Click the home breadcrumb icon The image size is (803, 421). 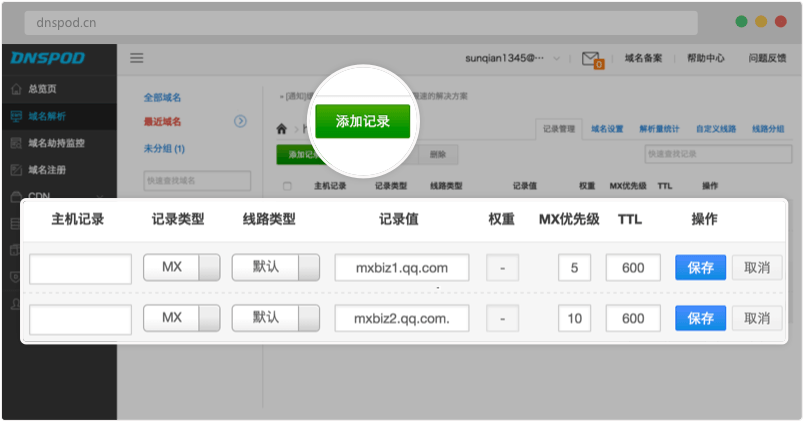[x=282, y=128]
